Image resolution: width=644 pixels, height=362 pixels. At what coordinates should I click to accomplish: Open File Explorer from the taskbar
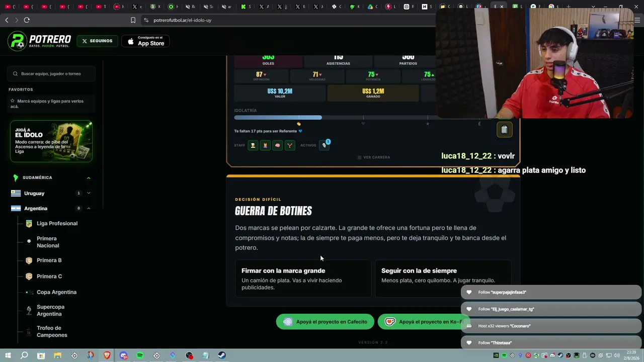(x=57, y=355)
